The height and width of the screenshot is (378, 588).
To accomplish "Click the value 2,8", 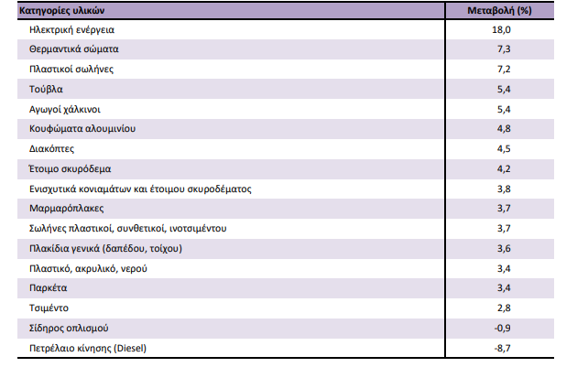I will click(504, 308).
